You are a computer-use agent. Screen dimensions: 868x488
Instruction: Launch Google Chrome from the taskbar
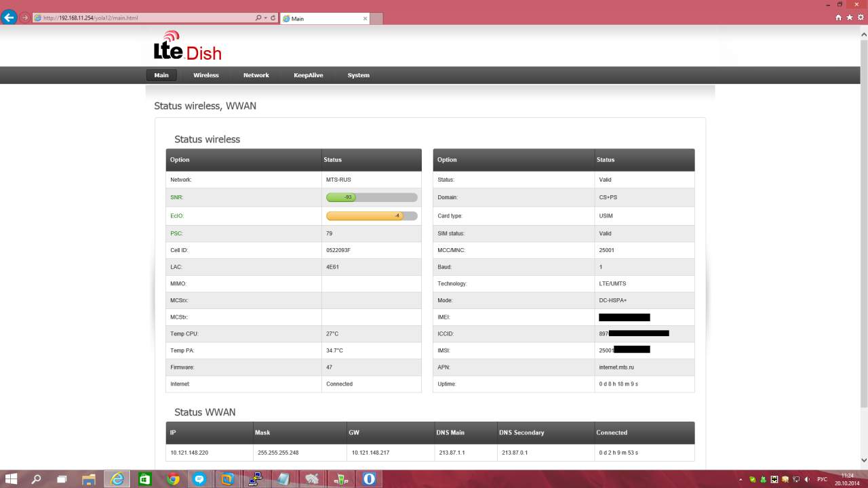pyautogui.click(x=173, y=479)
